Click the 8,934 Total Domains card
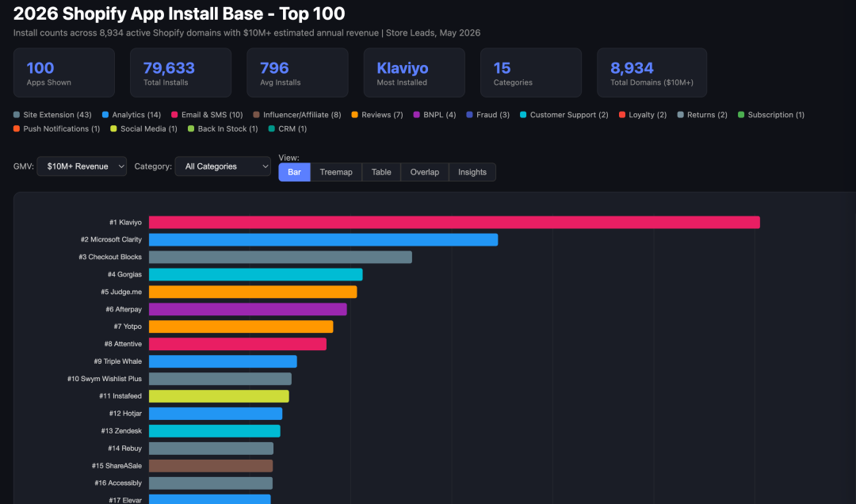The image size is (856, 504). coord(652,73)
